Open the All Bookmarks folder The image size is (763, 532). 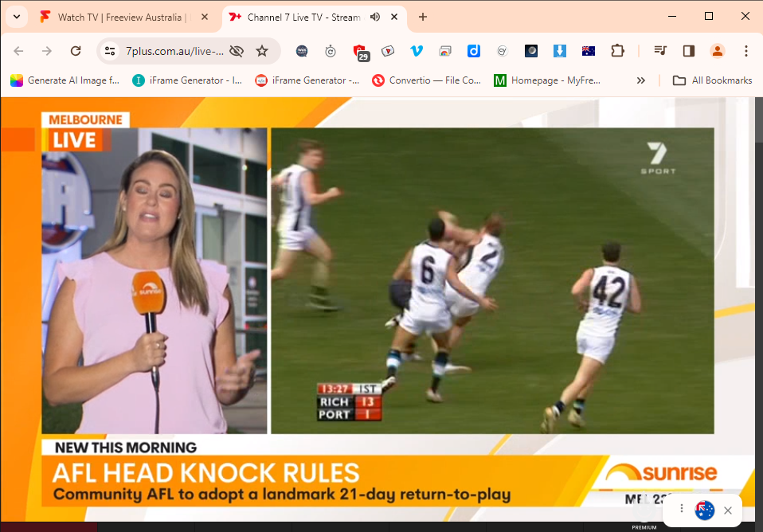click(712, 80)
